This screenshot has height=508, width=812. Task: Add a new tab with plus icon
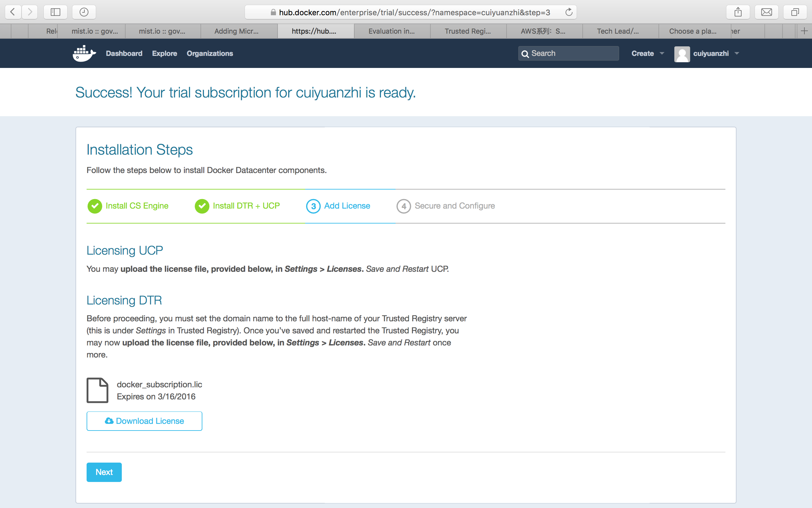[804, 31]
